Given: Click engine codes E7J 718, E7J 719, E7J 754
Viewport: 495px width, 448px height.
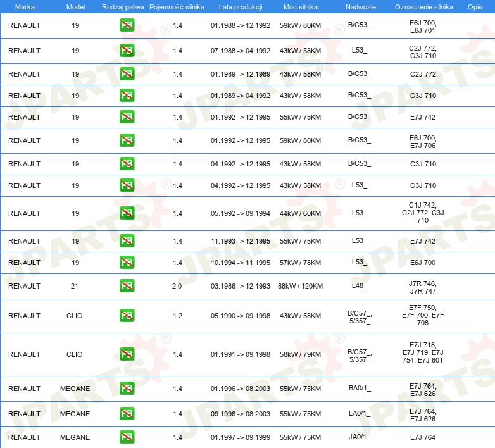Looking at the screenshot, I should (423, 352).
